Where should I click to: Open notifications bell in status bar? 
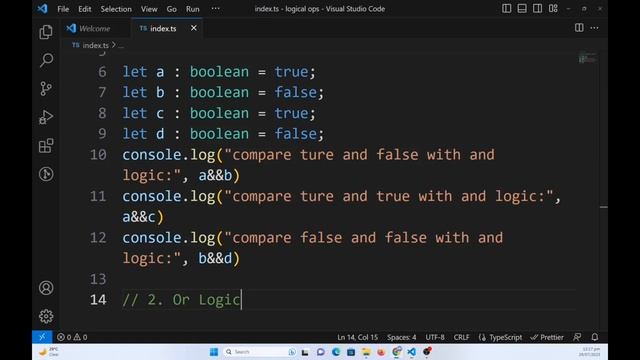pos(595,337)
